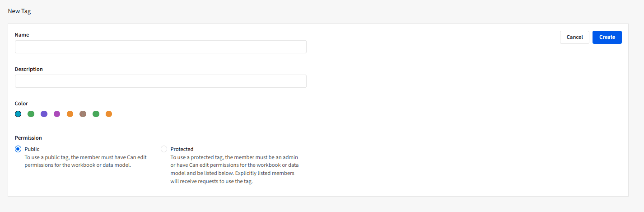The image size is (644, 212).
Task: Select the magenta color swatch
Action: click(x=57, y=114)
